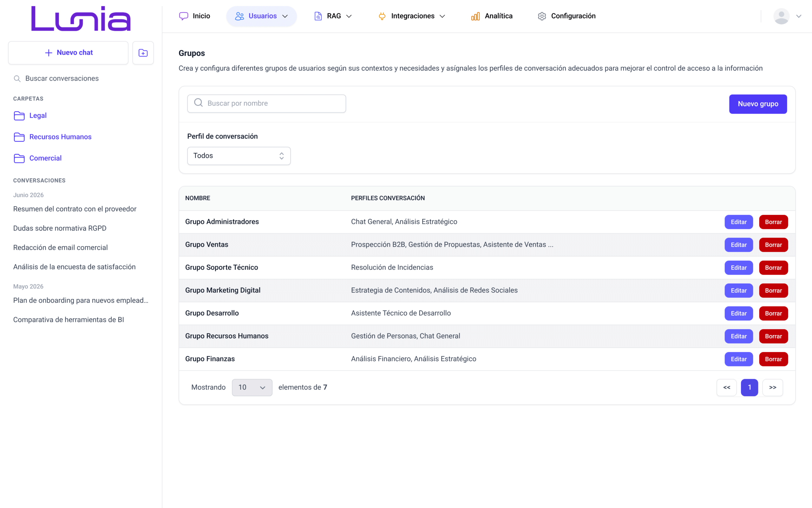
Task: Open the Analítica menu item
Action: point(492,16)
